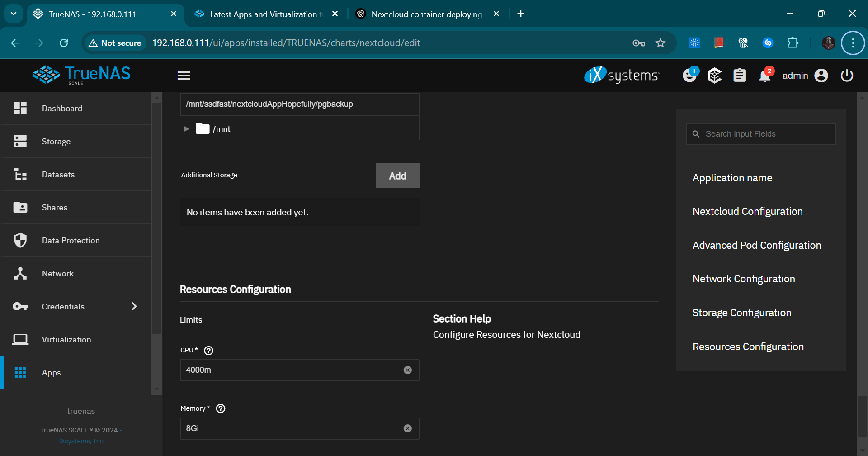Viewport: 868px width, 456px height.
Task: Open iXsystems, Inc footer link
Action: click(81, 441)
